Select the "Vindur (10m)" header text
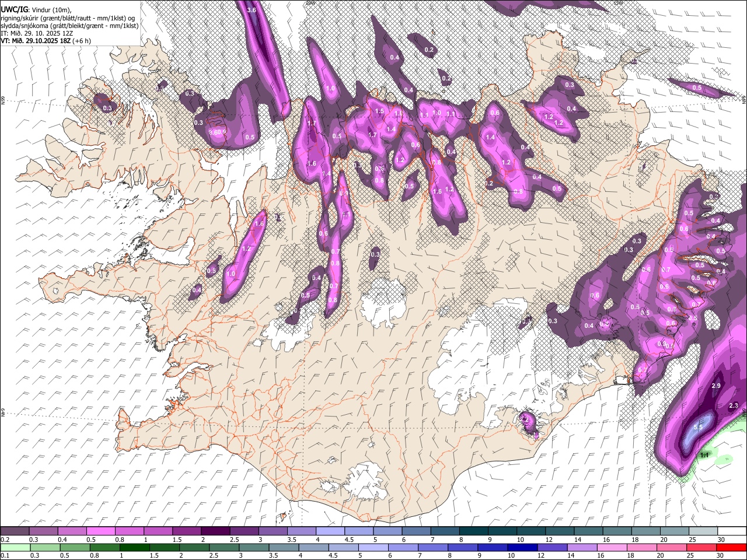The image size is (747, 560). tap(51, 9)
